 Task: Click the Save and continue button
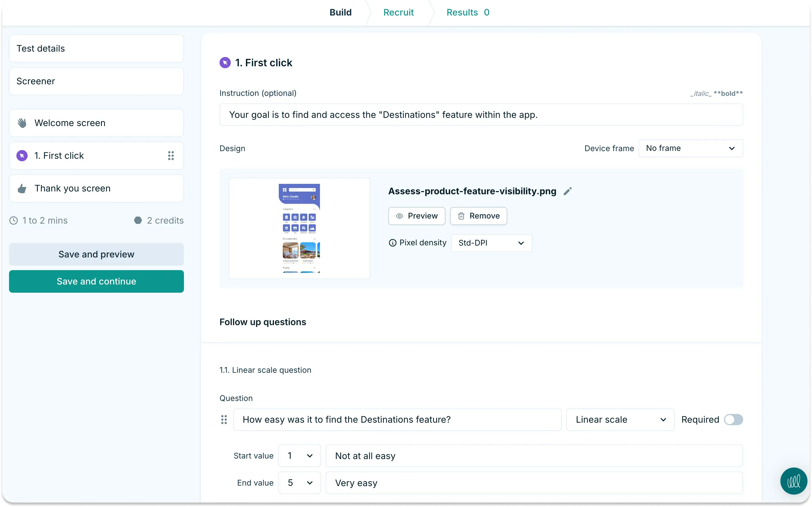tap(96, 281)
